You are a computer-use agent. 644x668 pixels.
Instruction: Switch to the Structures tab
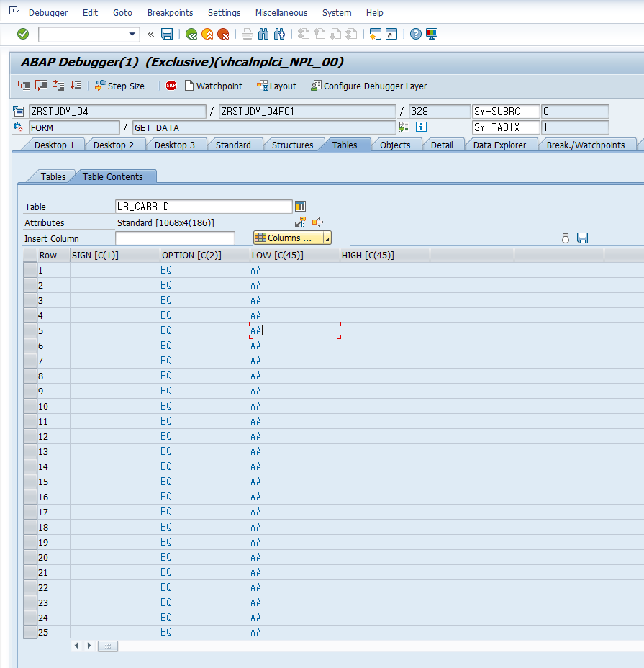pyautogui.click(x=293, y=144)
